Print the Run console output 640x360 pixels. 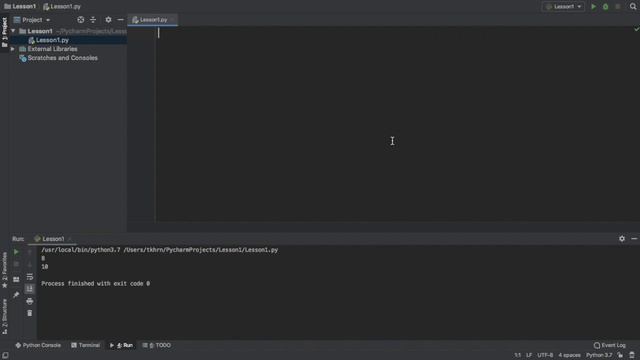point(29,301)
